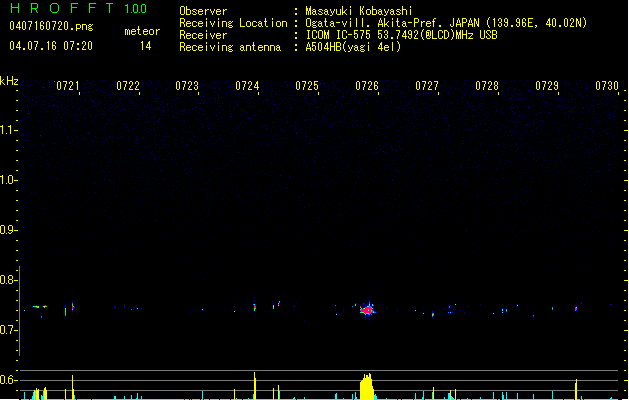
Task: Click the 0721 time marker
Action: pyautogui.click(x=68, y=86)
